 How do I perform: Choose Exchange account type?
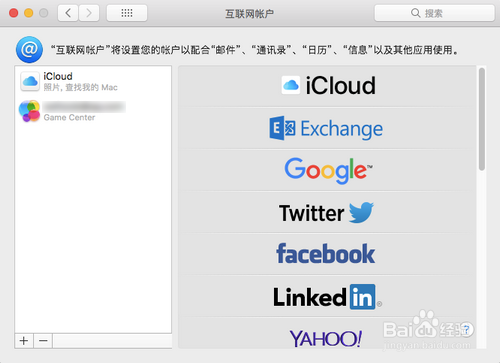click(327, 128)
